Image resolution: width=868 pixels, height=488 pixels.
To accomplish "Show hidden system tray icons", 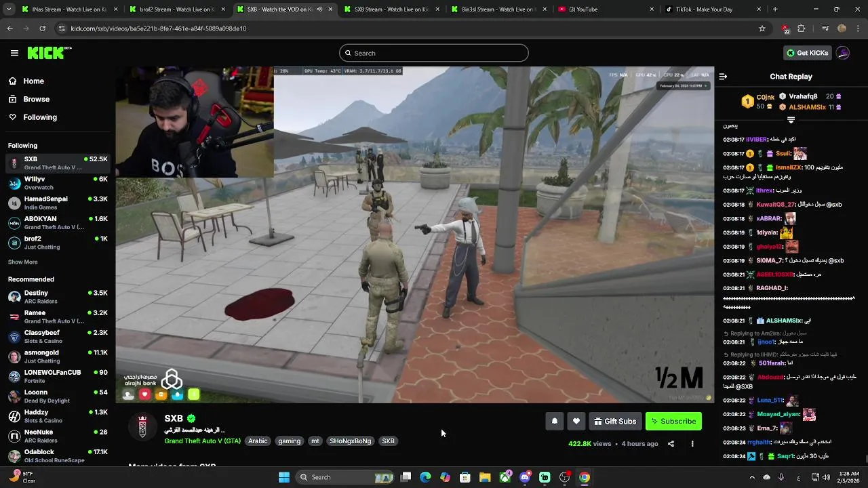I will [x=752, y=477].
